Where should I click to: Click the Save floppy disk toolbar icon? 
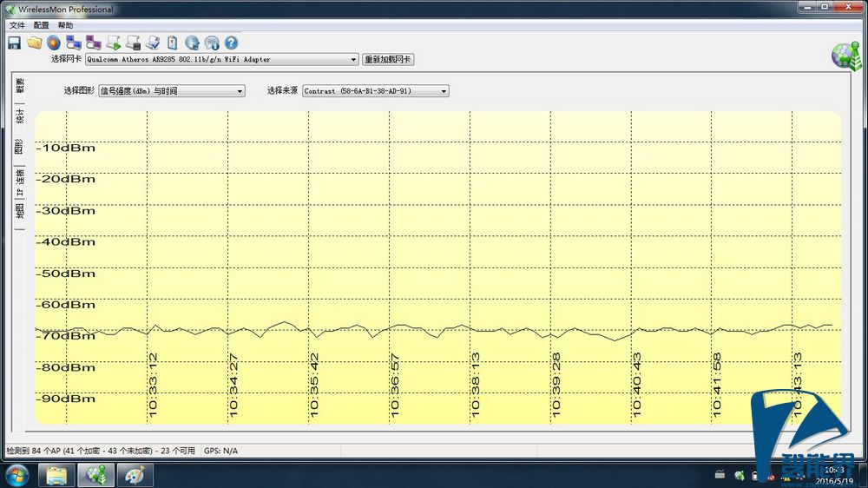click(x=14, y=43)
